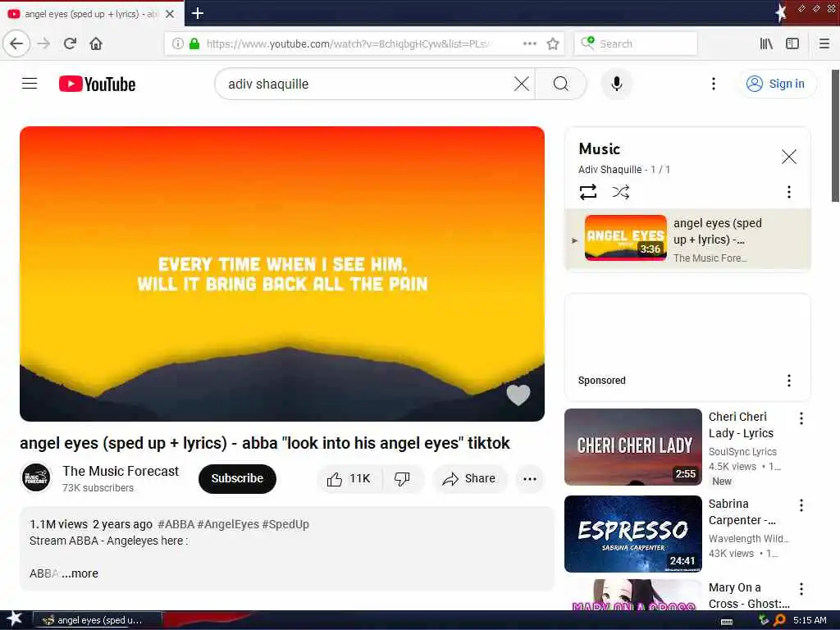This screenshot has width=840, height=630.
Task: Open the taskbar star start button
Action: (x=14, y=619)
